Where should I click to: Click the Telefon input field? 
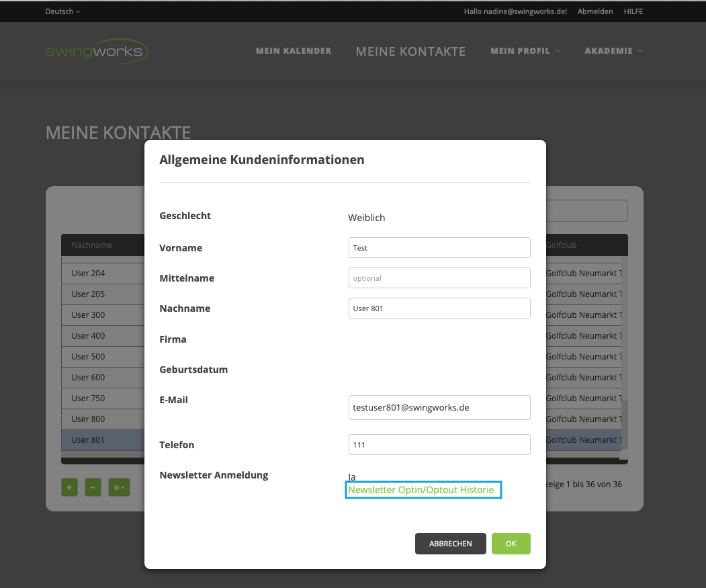pyautogui.click(x=439, y=445)
